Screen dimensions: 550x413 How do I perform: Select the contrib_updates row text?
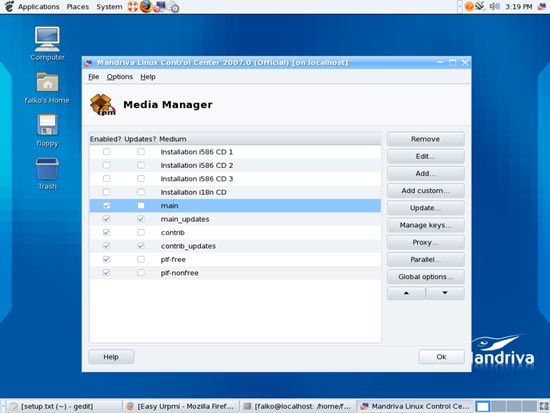[188, 246]
